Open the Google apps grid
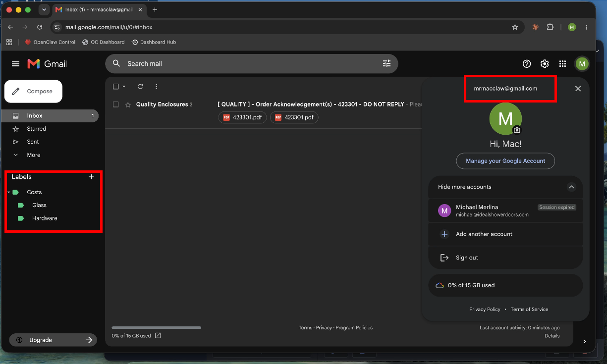 click(562, 63)
